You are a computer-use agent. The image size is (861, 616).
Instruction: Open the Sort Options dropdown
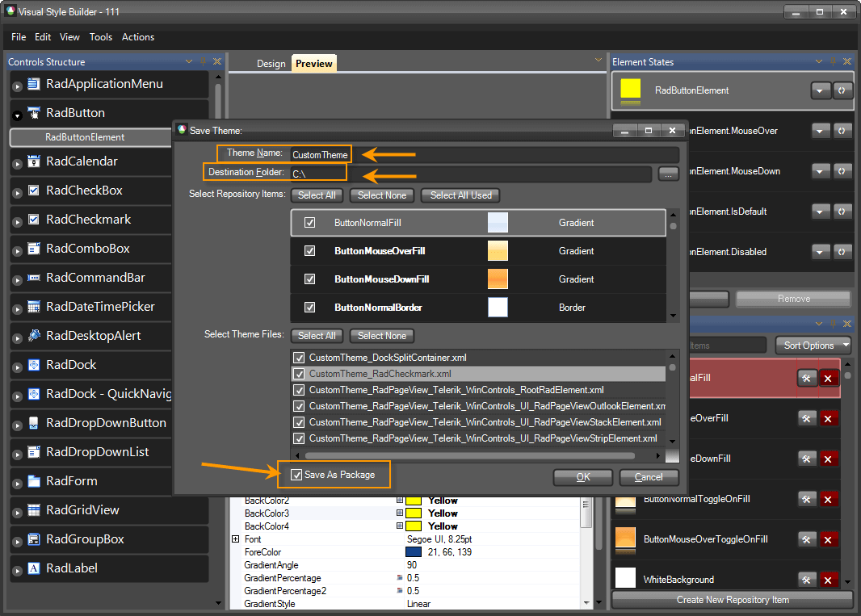813,345
